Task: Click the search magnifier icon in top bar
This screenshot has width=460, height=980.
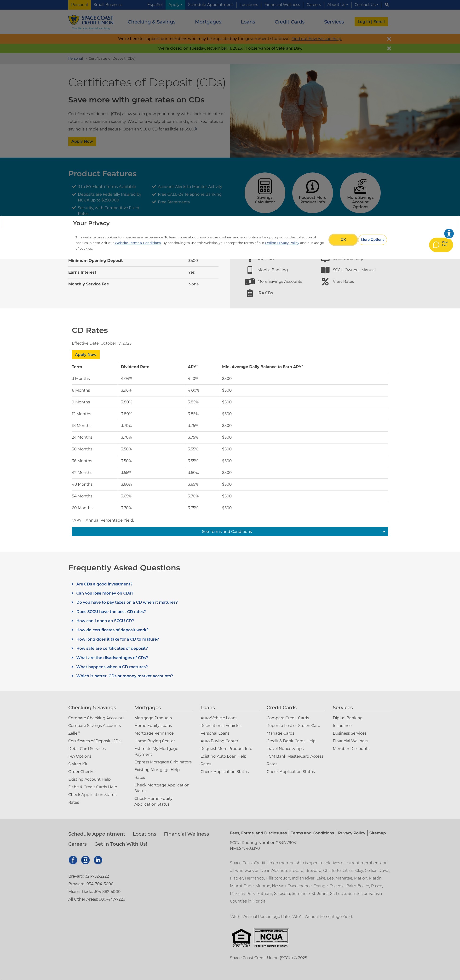Action: tap(387, 5)
